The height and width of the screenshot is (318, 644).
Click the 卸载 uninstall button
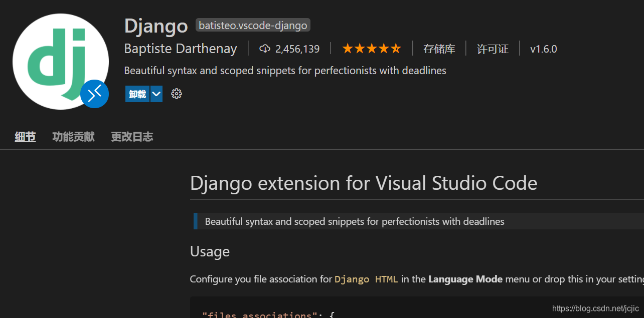[137, 94]
